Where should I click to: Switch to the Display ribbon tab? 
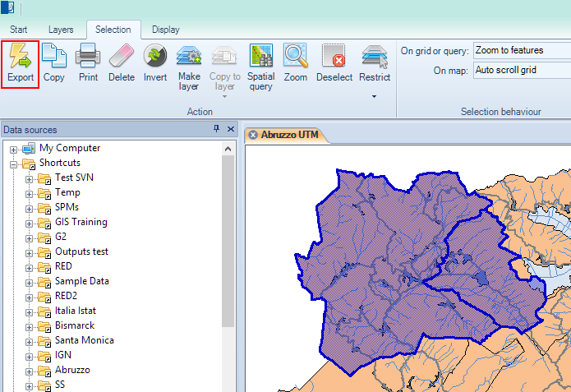pos(165,30)
